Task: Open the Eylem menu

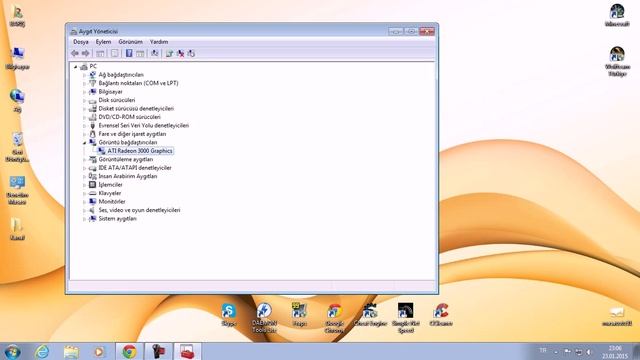Action: 103,42
